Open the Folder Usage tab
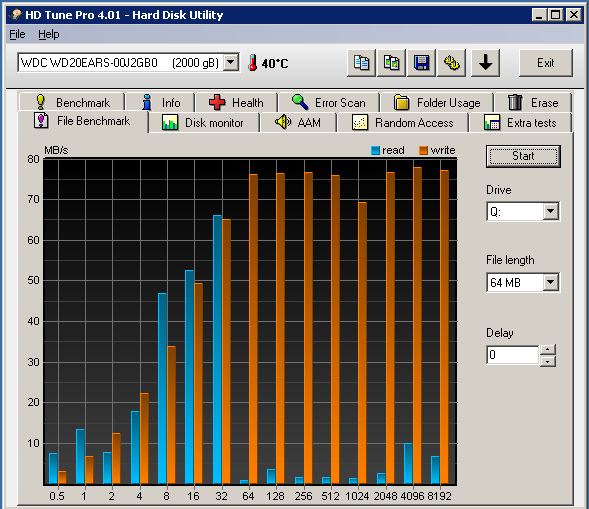 click(437, 103)
